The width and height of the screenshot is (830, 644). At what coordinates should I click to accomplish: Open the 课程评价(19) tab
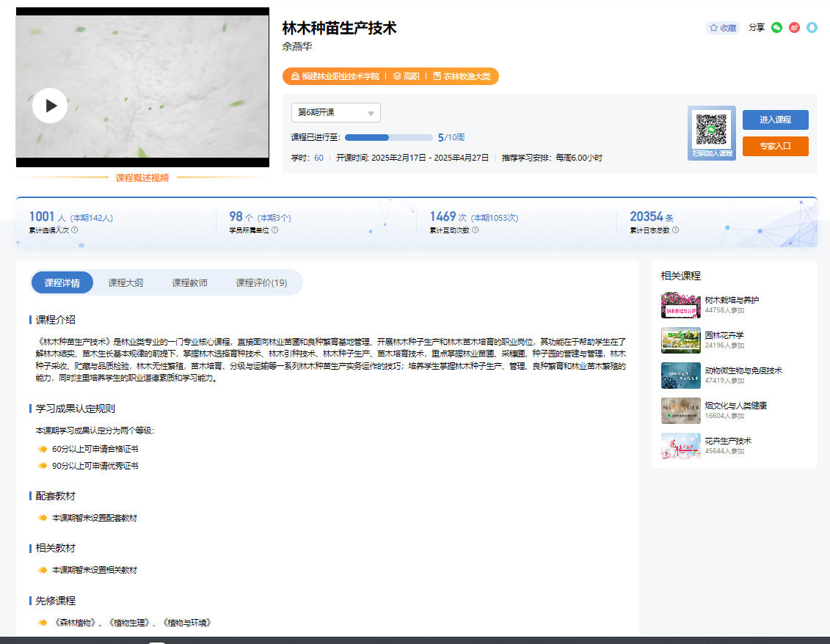(x=261, y=282)
